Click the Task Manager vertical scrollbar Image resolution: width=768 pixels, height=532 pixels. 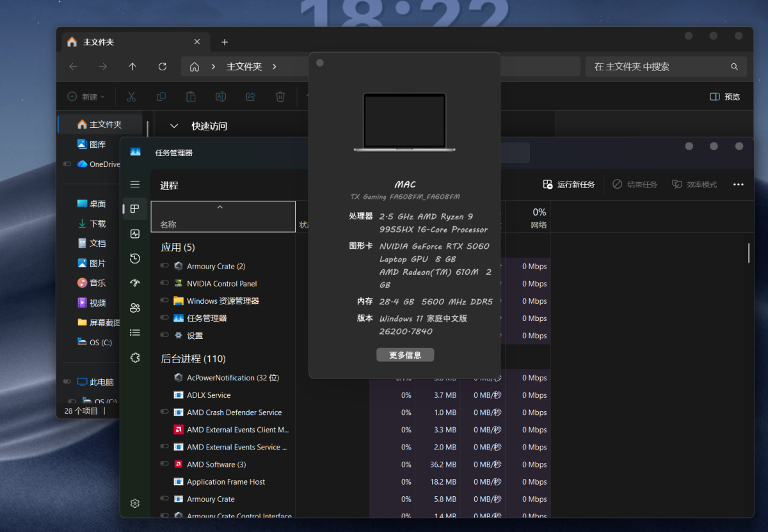click(748, 253)
